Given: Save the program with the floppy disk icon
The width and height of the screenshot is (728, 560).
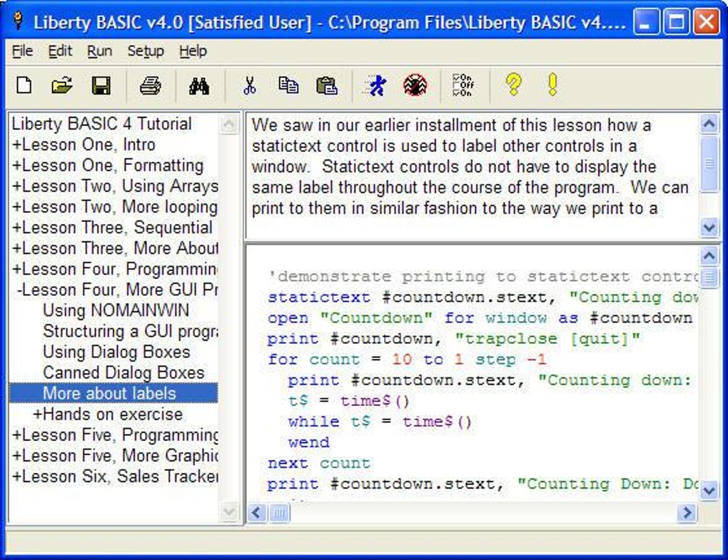Looking at the screenshot, I should [x=101, y=86].
